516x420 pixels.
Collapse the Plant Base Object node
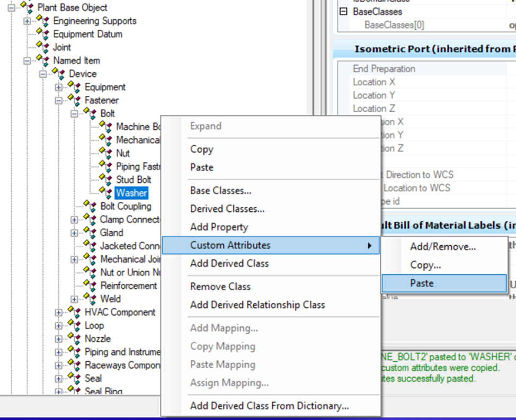[11, 7]
